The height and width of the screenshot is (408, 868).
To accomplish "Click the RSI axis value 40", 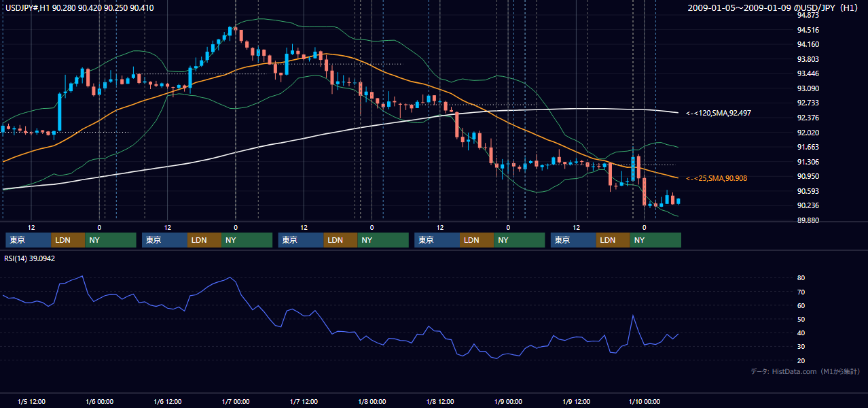I will click(801, 333).
